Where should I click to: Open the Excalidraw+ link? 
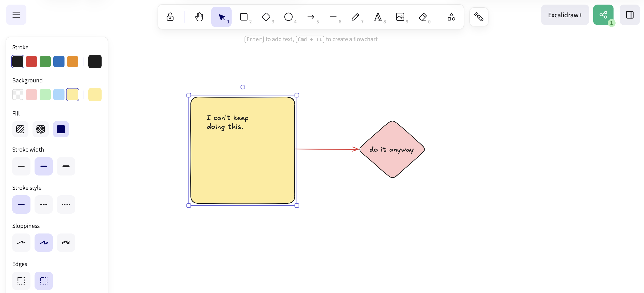(565, 15)
